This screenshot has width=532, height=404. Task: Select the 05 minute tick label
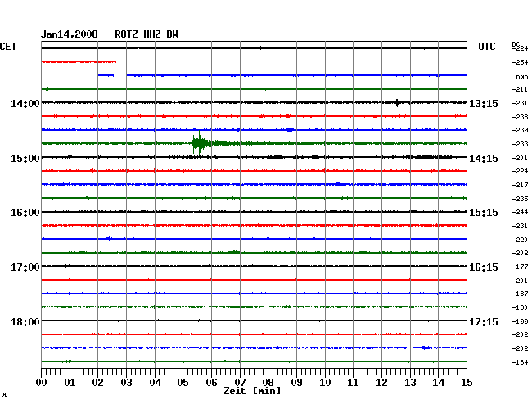click(183, 383)
